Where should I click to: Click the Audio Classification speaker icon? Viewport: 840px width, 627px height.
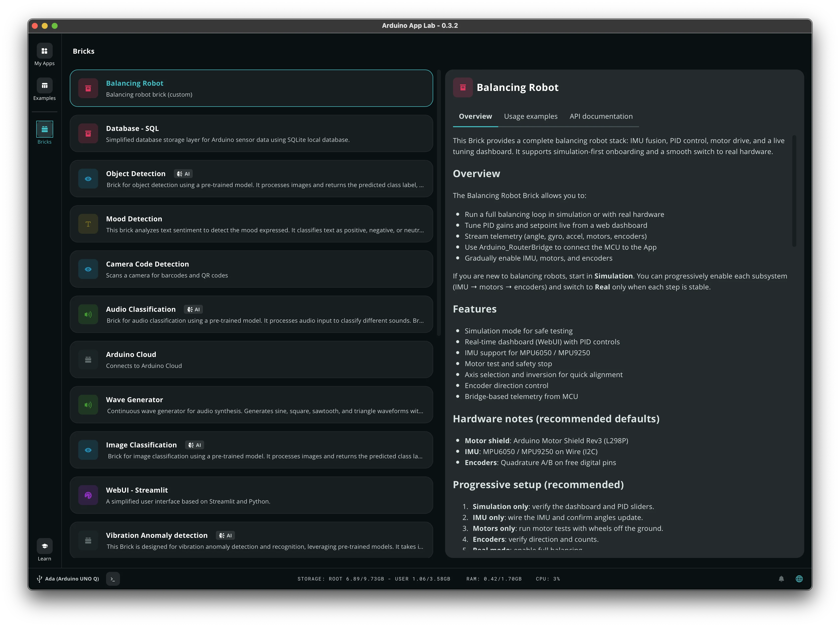point(88,314)
